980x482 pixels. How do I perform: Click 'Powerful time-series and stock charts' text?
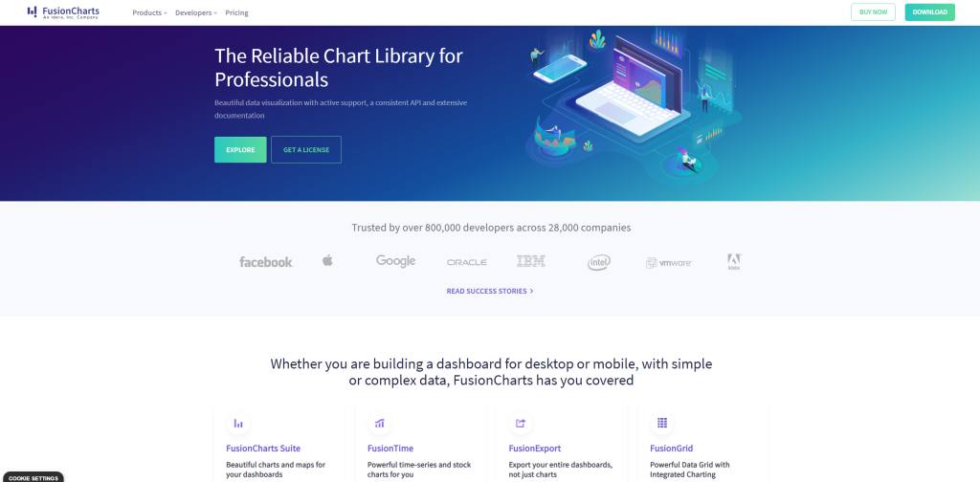coord(419,470)
